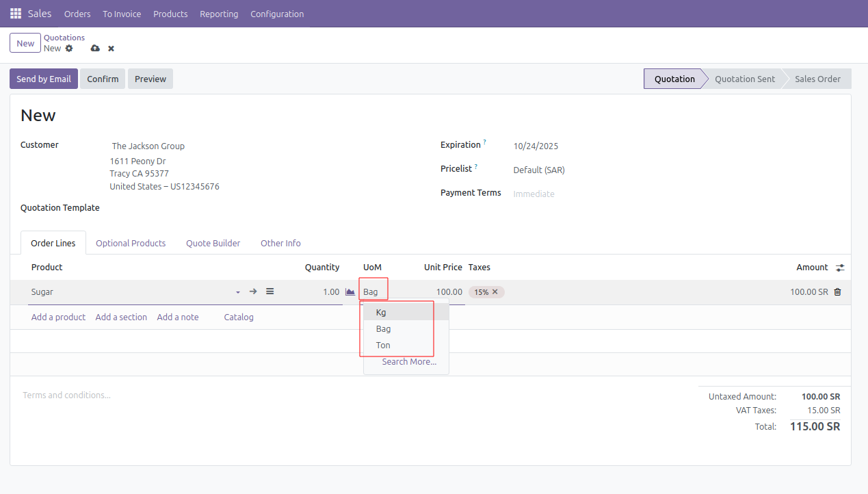Expand the Sugar product dropdown arrow
868x494 pixels.
tap(238, 292)
